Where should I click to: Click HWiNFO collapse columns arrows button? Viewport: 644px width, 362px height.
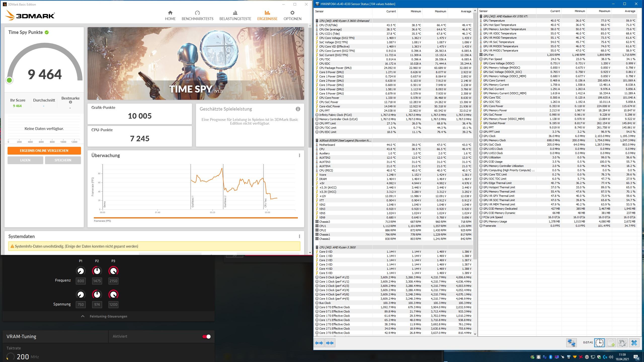[330, 343]
